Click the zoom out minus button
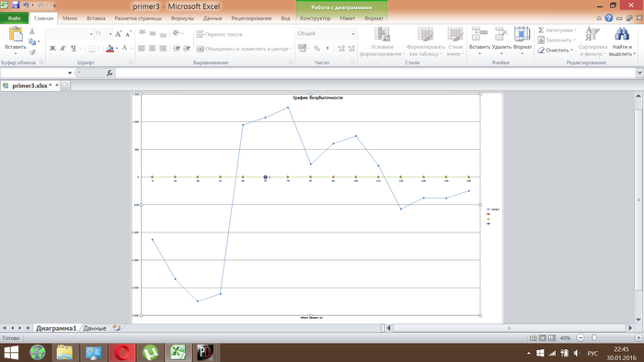 pyautogui.click(x=581, y=338)
